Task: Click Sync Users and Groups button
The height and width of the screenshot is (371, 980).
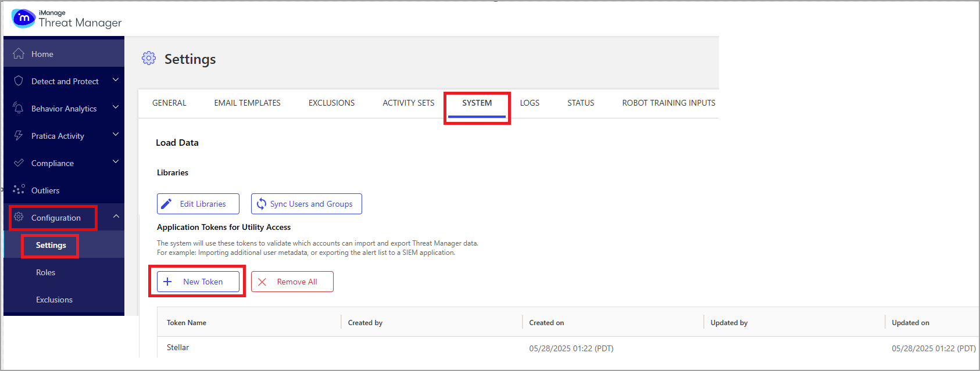Action: [306, 204]
